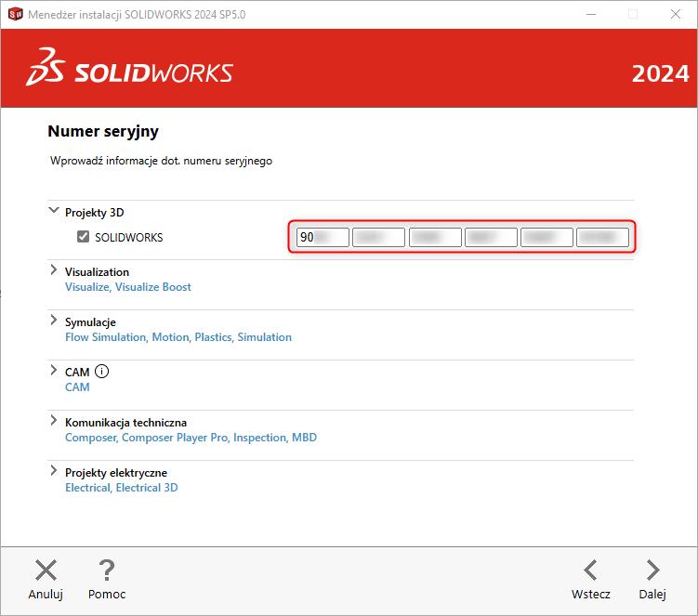Viewport: 698px width, 616px height.
Task: Click the Visualization heading text
Action: pyautogui.click(x=97, y=272)
